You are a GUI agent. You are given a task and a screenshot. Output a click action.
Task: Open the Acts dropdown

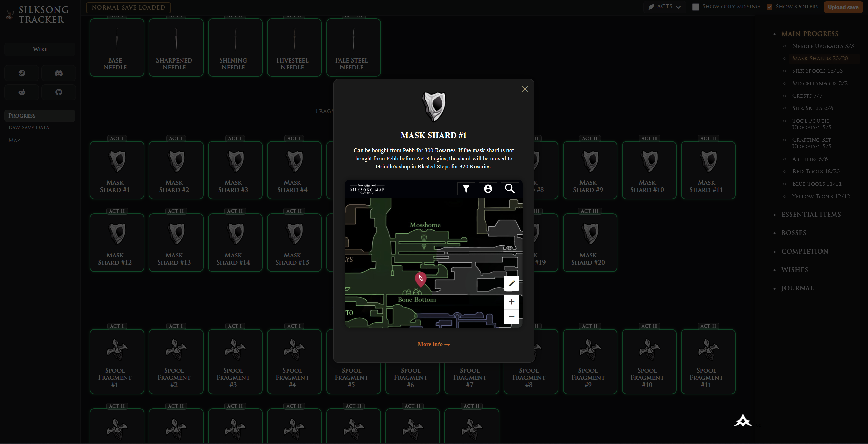[x=664, y=7]
